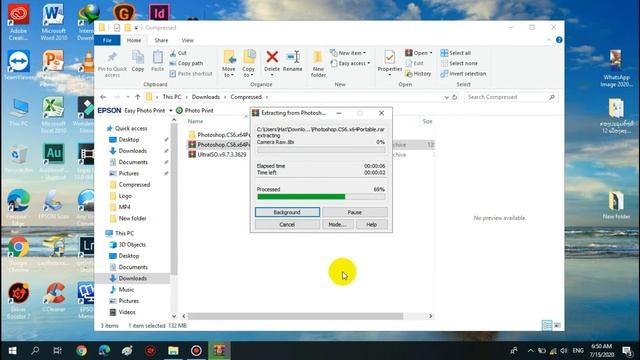Click the Up one level arrow

pos(138,97)
